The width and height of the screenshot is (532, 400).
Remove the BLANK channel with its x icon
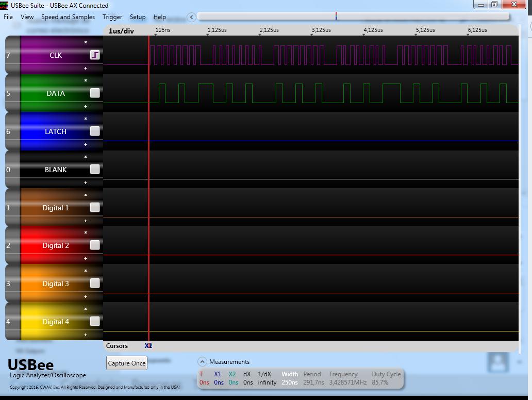(86, 157)
